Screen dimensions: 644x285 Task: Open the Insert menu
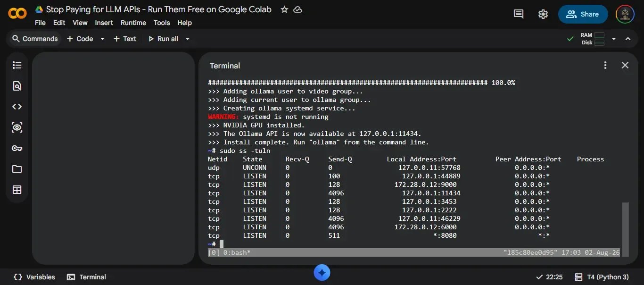point(104,23)
